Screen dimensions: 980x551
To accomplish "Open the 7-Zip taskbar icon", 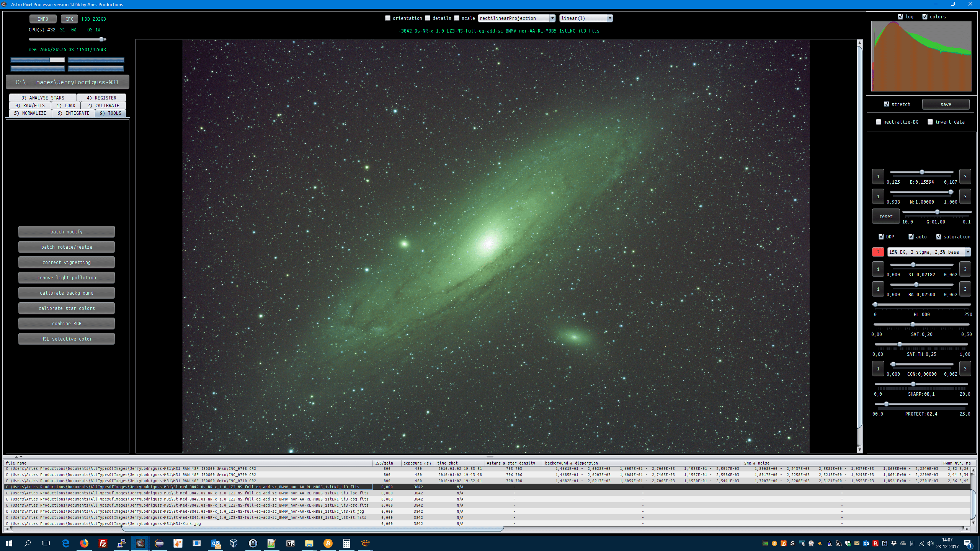I will (290, 543).
